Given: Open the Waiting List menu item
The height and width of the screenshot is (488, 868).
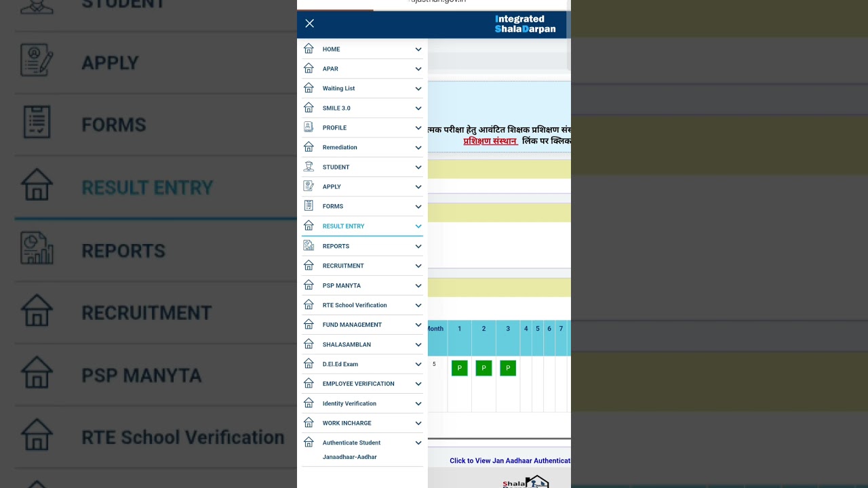Looking at the screenshot, I should [x=362, y=88].
